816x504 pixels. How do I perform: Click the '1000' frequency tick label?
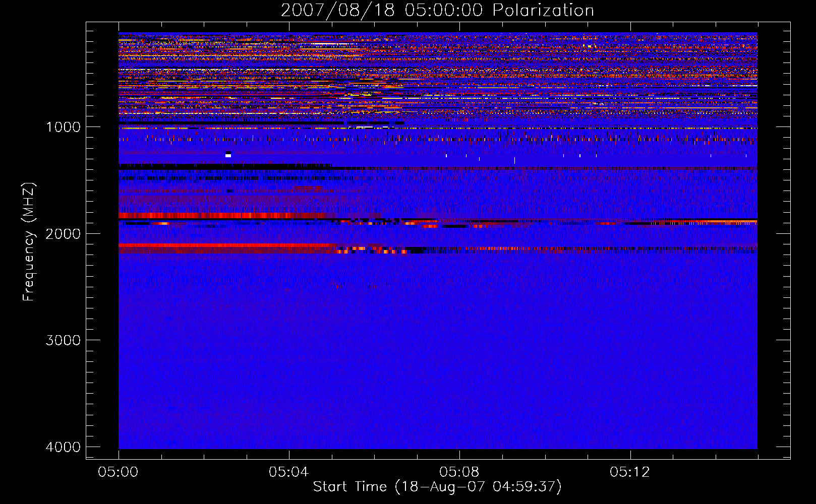tap(63, 127)
